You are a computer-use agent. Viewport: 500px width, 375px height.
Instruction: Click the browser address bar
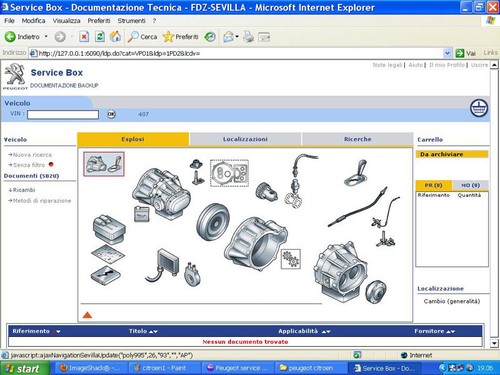click(236, 53)
